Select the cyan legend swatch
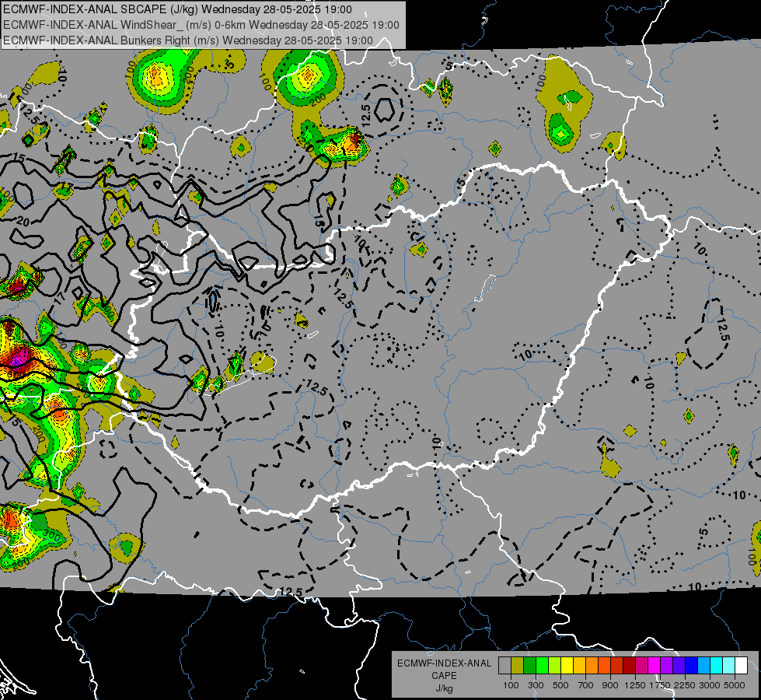Viewport: 761px width, 700px height. [x=716, y=665]
